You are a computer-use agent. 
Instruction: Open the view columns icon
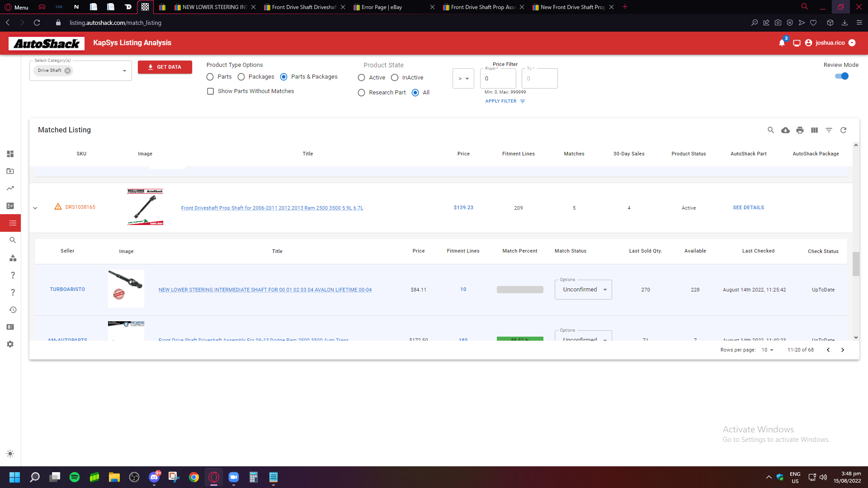click(814, 130)
